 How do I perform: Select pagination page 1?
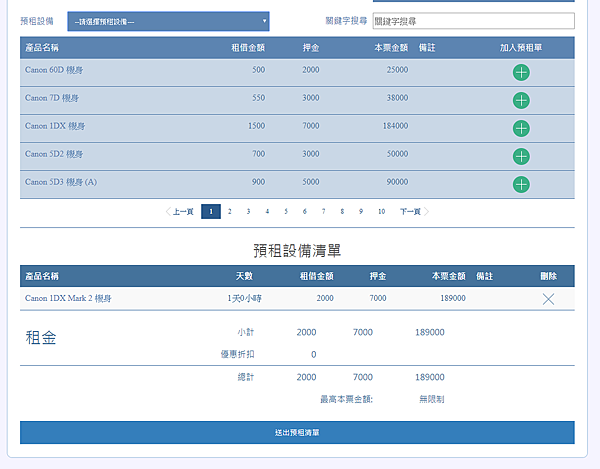coord(211,212)
